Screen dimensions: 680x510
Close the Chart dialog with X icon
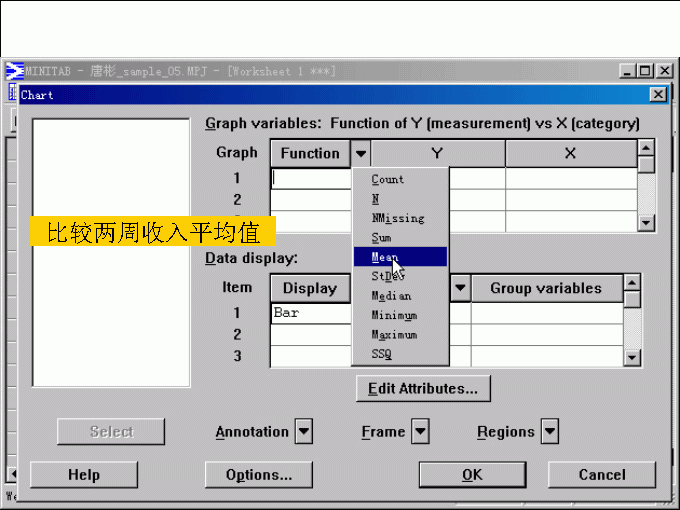tap(657, 94)
